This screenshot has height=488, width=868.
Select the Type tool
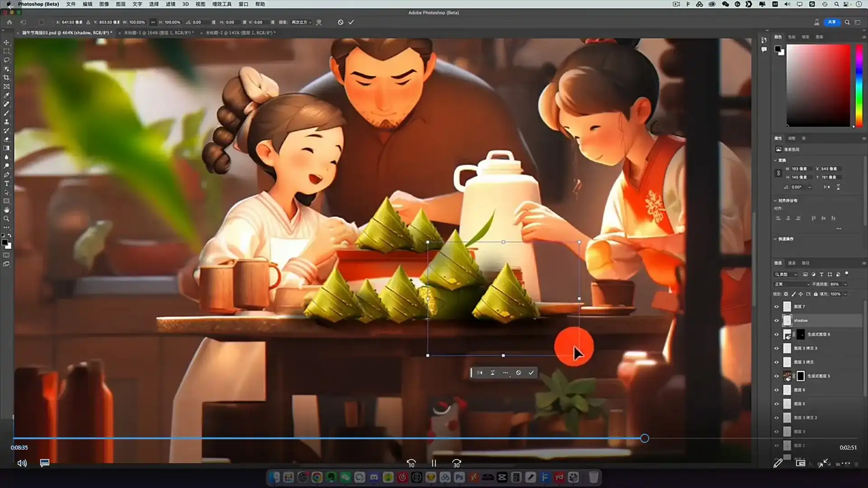coord(7,183)
